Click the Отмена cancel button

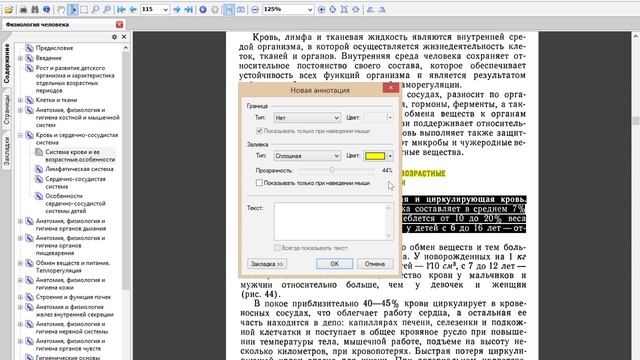tap(375, 264)
